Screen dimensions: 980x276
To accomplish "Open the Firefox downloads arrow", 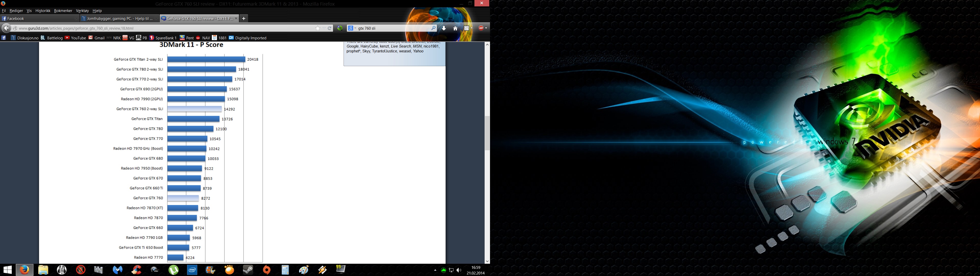I will click(x=444, y=28).
